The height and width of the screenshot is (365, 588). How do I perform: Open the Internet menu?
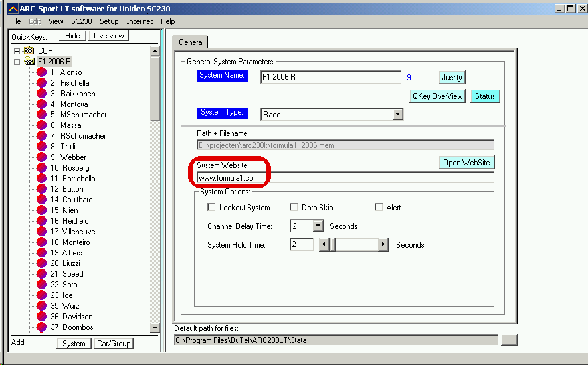pyautogui.click(x=140, y=21)
